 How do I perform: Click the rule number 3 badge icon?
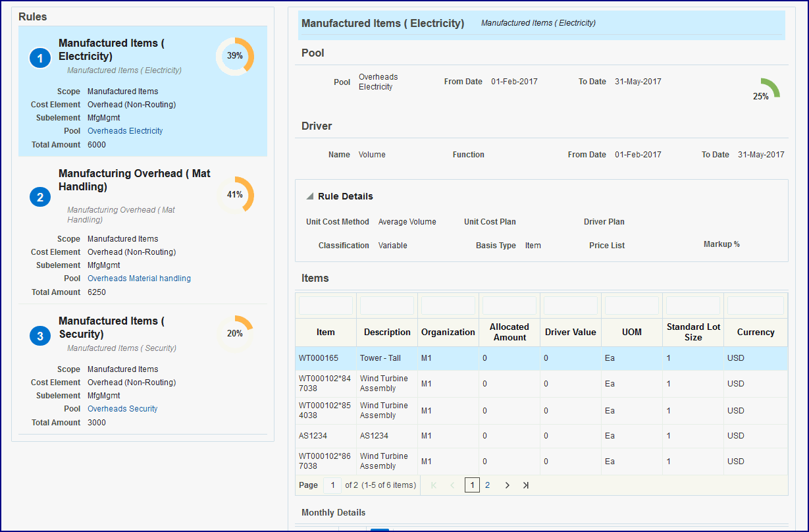pos(40,336)
